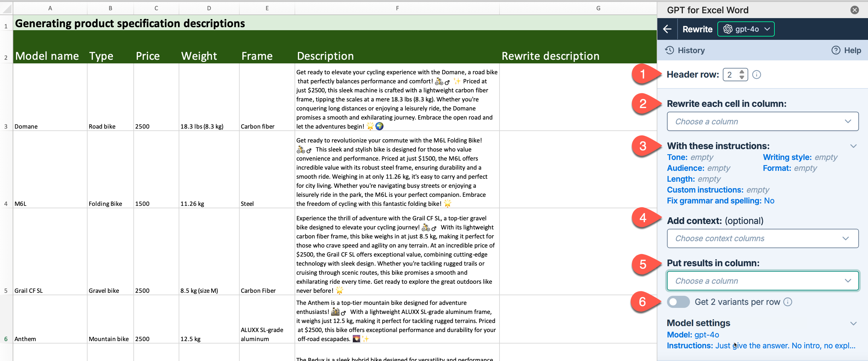Click the back arrow in Rewrite header
Viewport: 868px width, 361px height.
[667, 29]
